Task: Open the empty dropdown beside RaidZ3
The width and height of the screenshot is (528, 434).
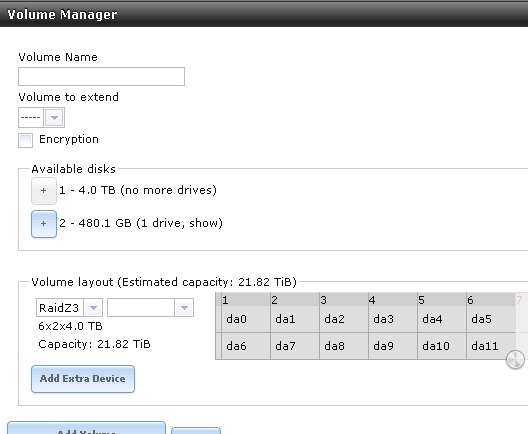Action: [150, 308]
